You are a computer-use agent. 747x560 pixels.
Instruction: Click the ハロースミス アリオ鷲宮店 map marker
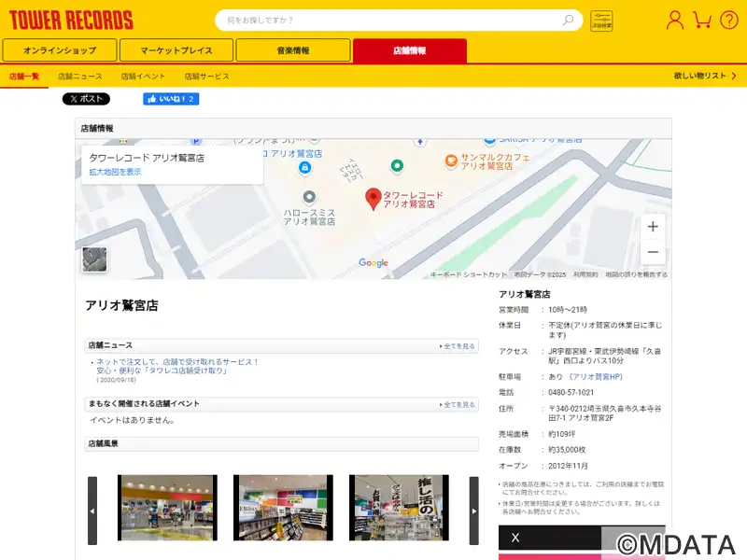click(x=309, y=197)
